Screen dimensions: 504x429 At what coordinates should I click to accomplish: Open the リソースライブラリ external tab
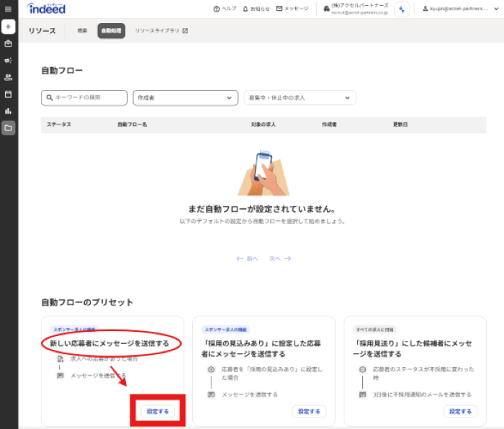(161, 31)
